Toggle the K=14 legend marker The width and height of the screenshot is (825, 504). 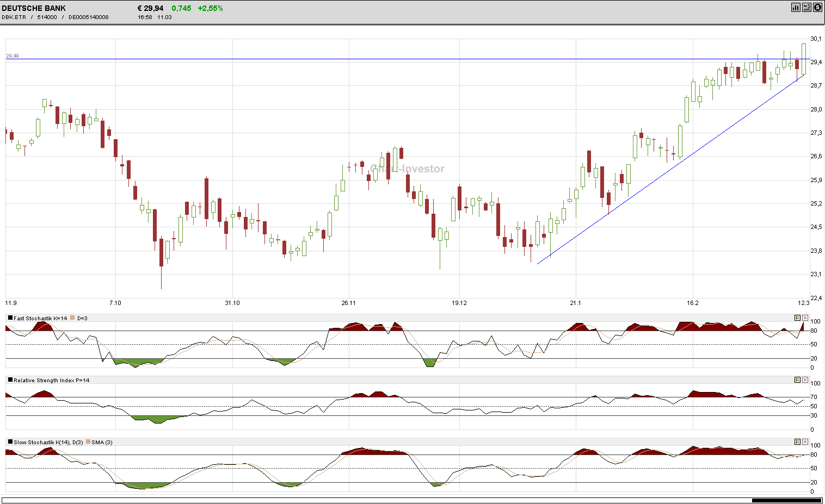click(x=9, y=318)
